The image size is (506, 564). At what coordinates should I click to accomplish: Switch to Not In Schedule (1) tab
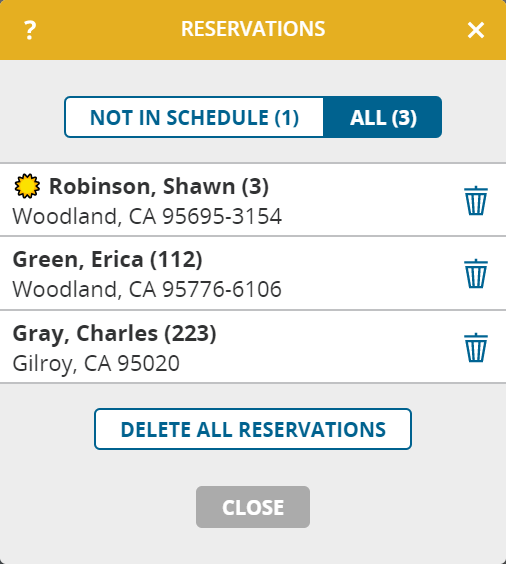[194, 117]
